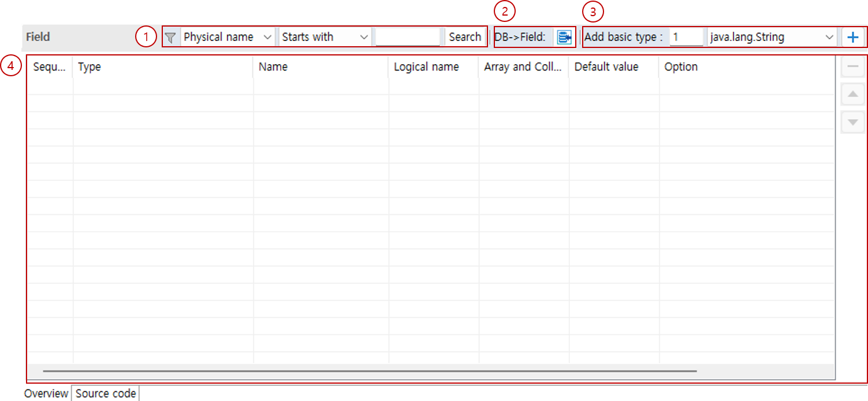This screenshot has height=401, width=868.
Task: Open the java.lang.String type dropdown
Action: point(772,38)
